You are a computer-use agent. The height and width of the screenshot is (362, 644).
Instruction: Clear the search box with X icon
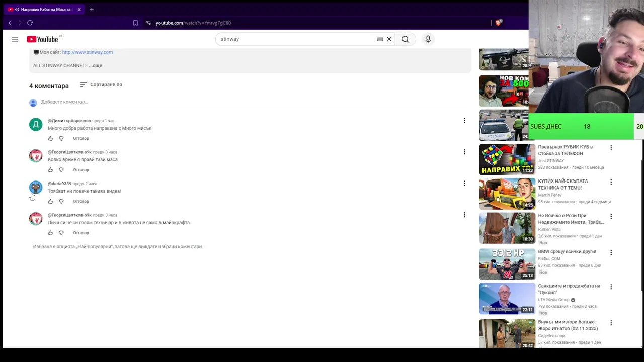coord(389,39)
